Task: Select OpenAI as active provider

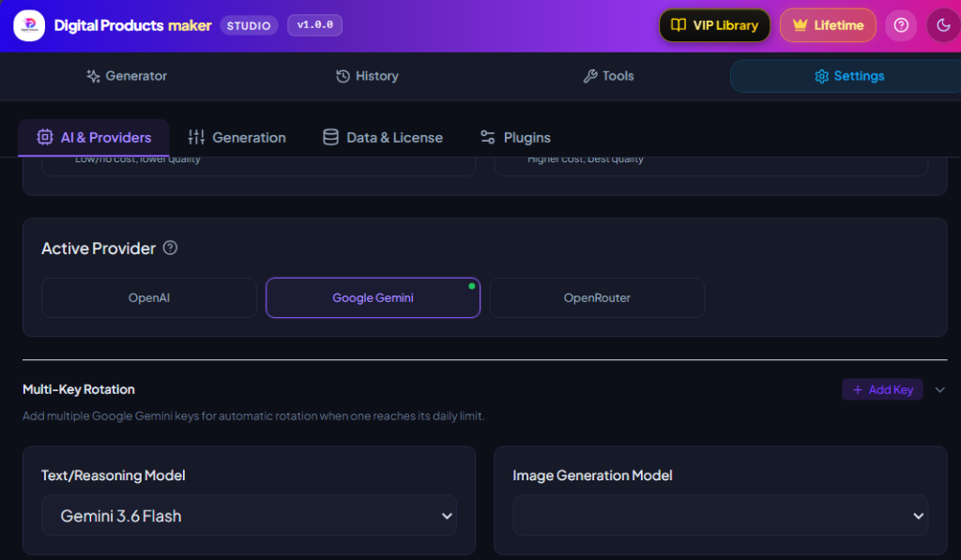Action: tap(149, 297)
